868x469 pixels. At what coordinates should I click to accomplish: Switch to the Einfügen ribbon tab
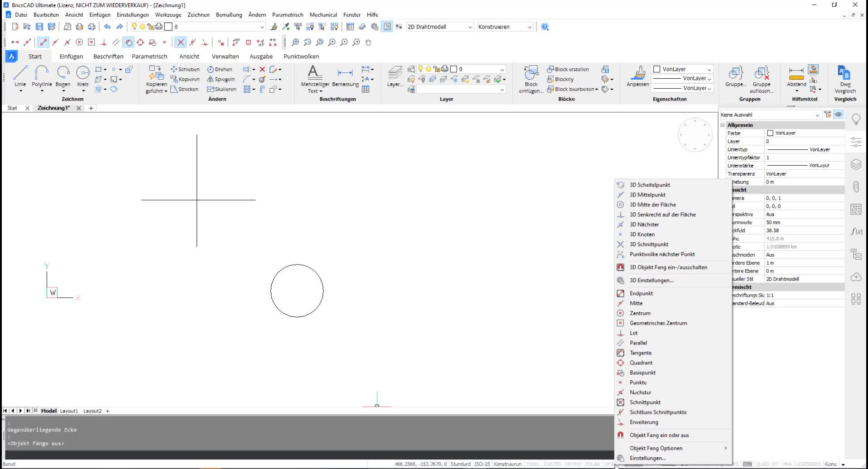pos(71,57)
